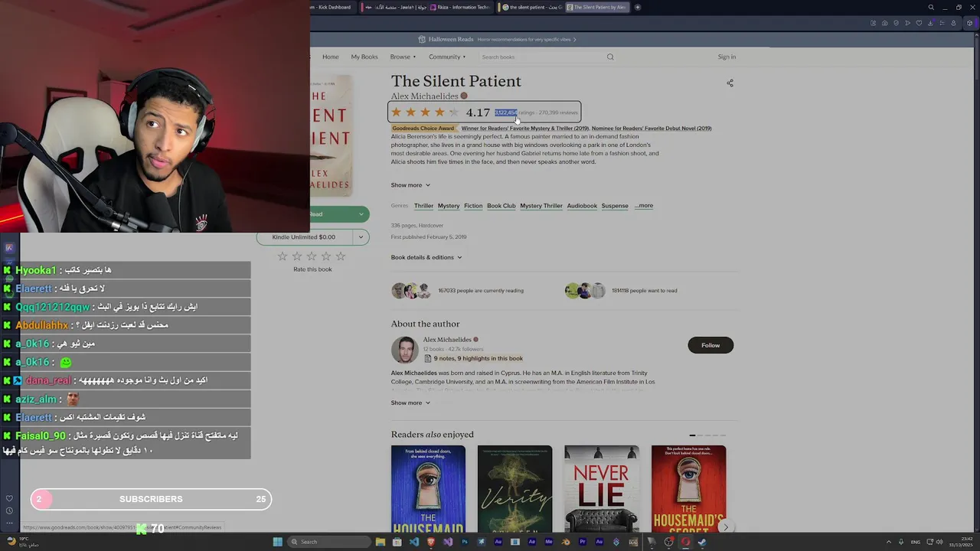This screenshot has width=980, height=551.
Task: Open File Explorer from the taskbar
Action: point(380,542)
